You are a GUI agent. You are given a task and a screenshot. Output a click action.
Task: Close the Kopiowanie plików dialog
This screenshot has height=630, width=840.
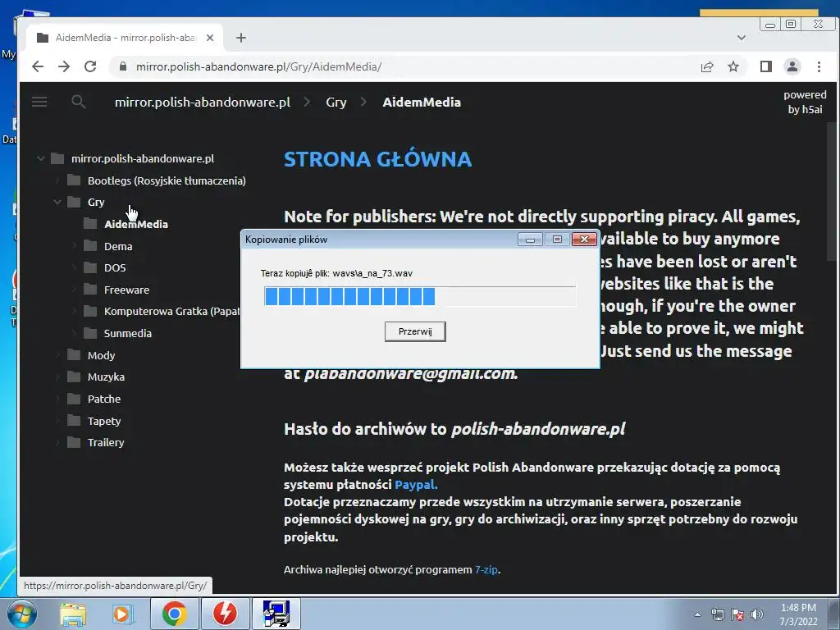[x=584, y=239]
